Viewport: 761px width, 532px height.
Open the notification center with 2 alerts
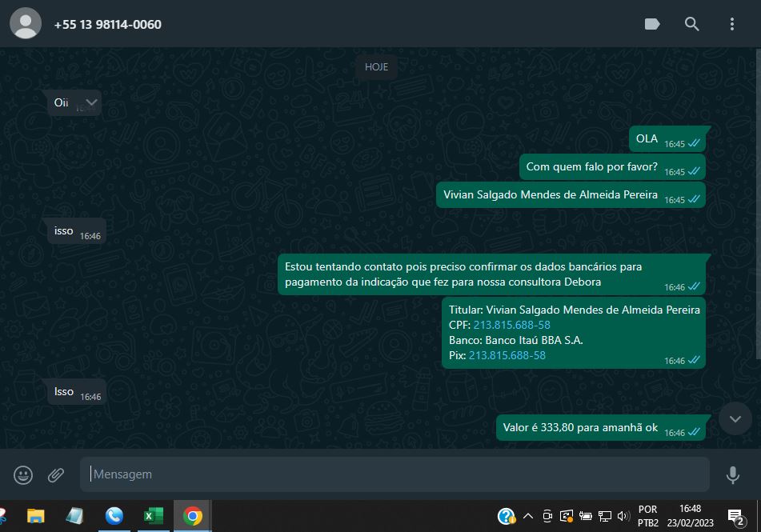coord(735,516)
